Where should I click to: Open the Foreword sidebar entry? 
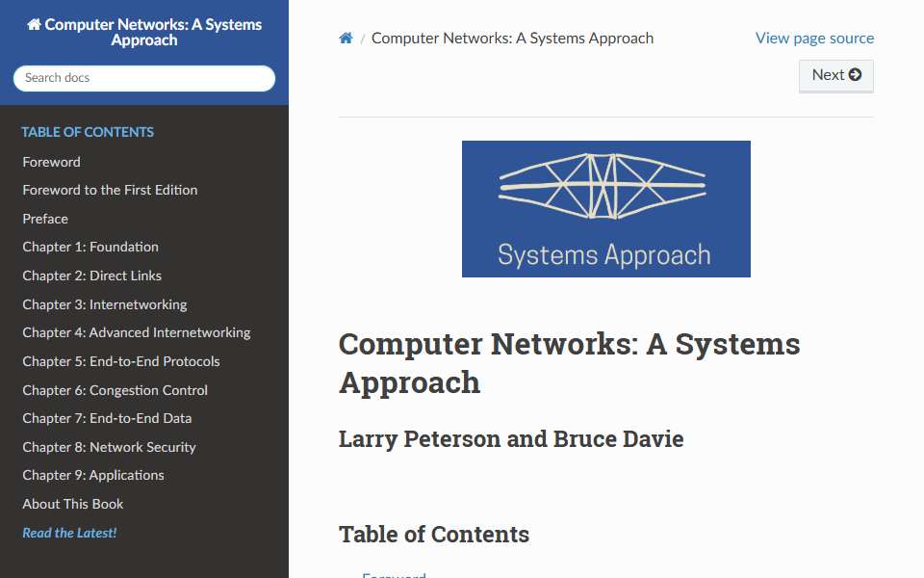pyautogui.click(x=51, y=162)
